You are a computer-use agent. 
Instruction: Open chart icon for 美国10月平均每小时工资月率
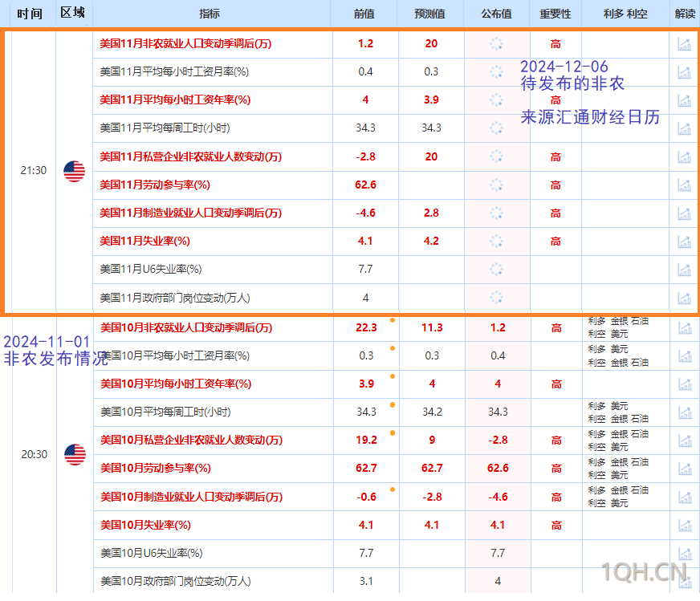tap(685, 356)
